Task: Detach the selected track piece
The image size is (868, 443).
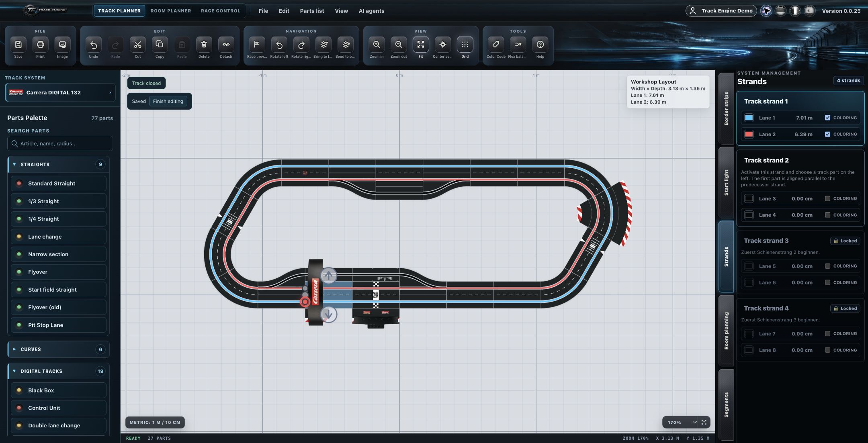Action: tap(226, 45)
